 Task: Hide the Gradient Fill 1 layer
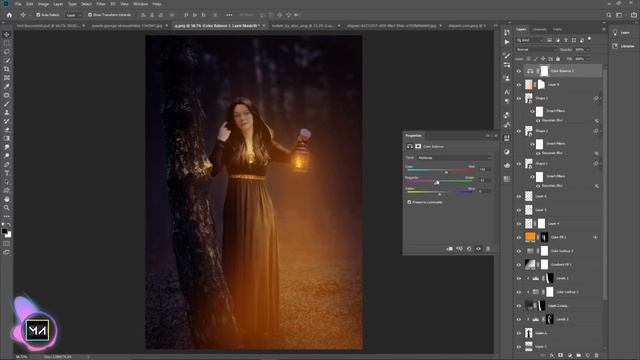pos(519,264)
